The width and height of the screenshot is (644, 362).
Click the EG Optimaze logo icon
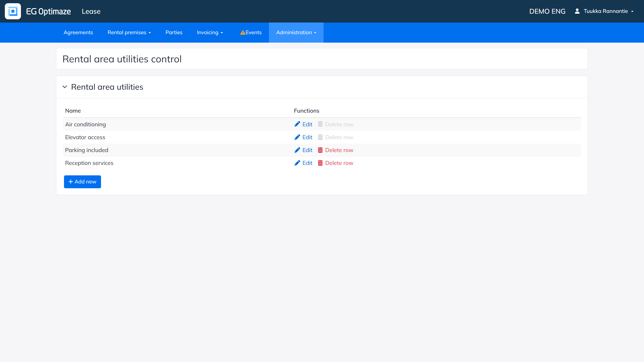[13, 11]
